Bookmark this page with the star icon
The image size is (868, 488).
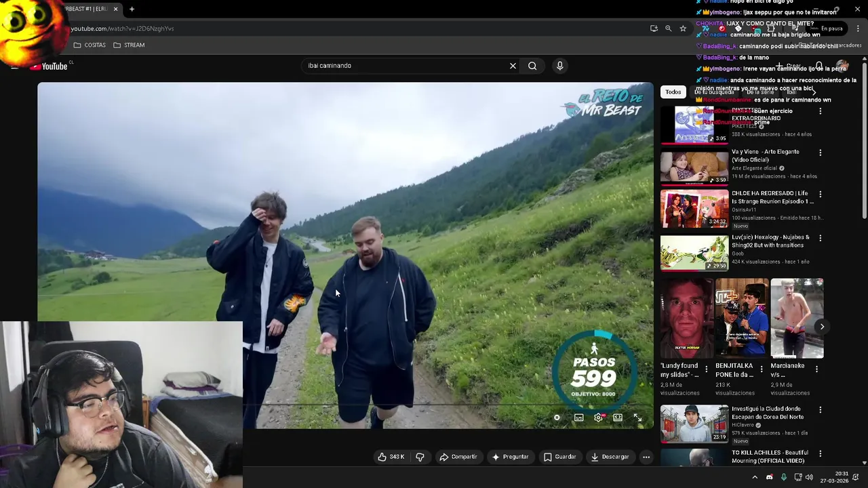(683, 28)
